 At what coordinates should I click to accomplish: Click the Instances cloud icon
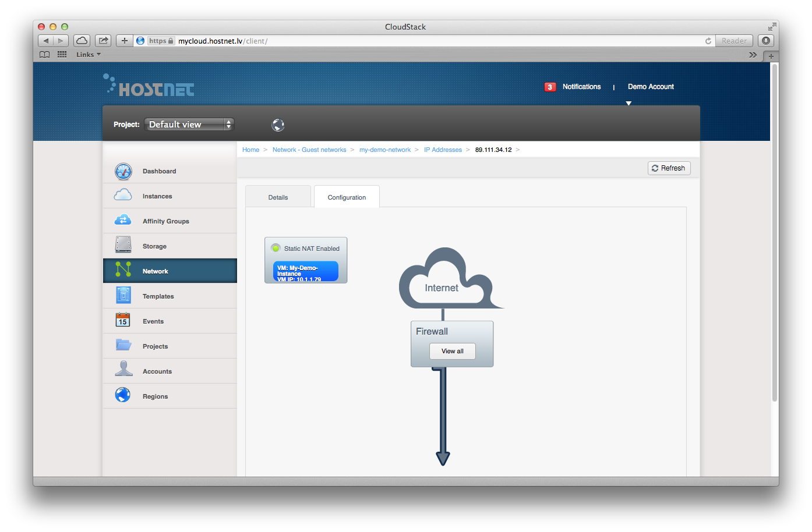tap(123, 196)
